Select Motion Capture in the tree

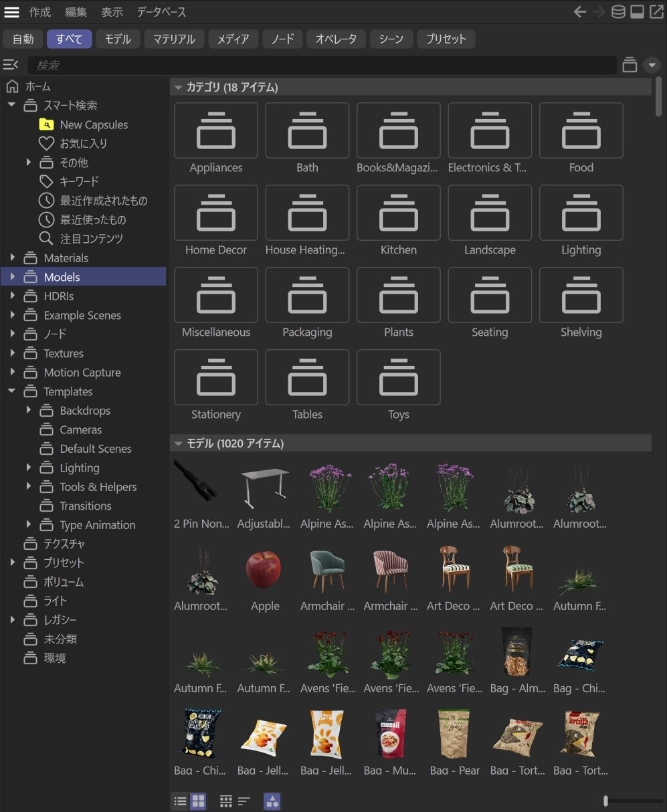[82, 373]
